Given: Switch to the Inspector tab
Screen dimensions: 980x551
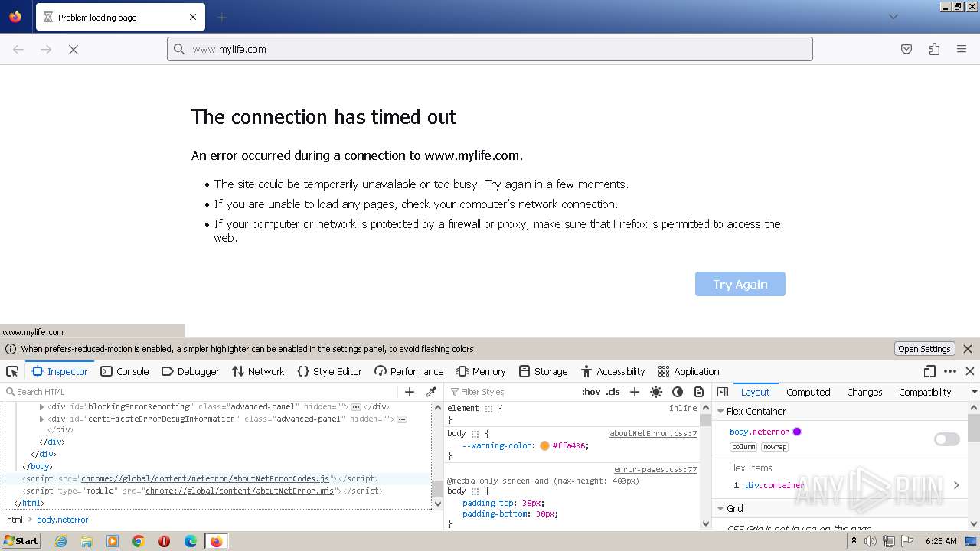Looking at the screenshot, I should pyautogui.click(x=60, y=371).
